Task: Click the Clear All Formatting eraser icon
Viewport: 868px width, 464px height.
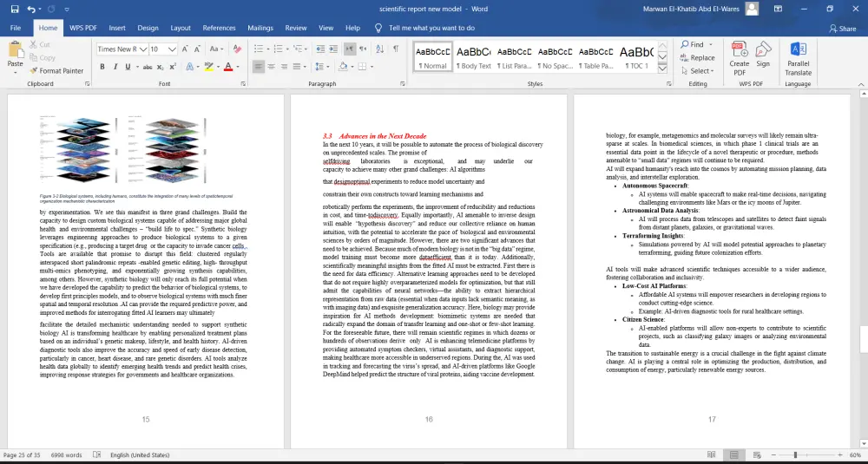Action: pos(238,49)
